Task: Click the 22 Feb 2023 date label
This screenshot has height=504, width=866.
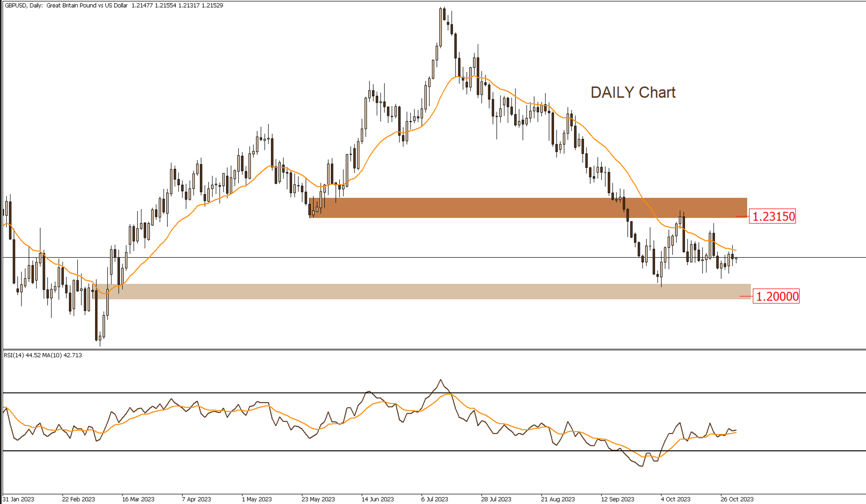Action: [x=78, y=499]
